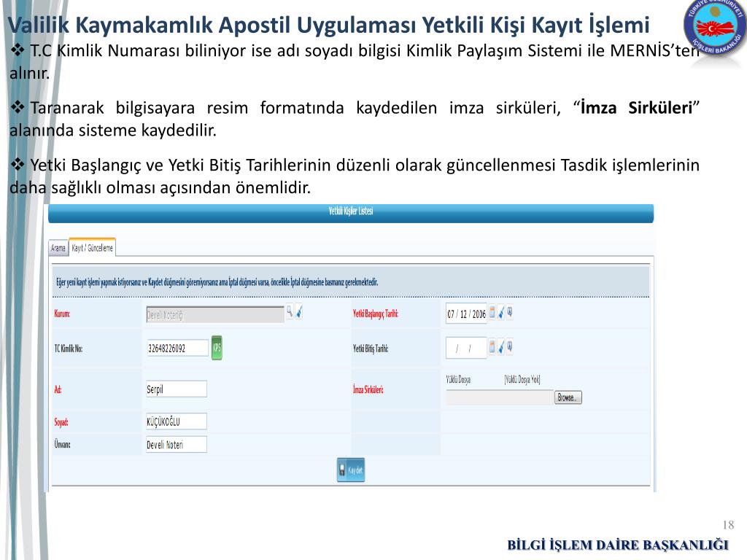The width and height of the screenshot is (747, 560).
Task: Select the Kayıt / Güncelleme tab
Action: 93,248
